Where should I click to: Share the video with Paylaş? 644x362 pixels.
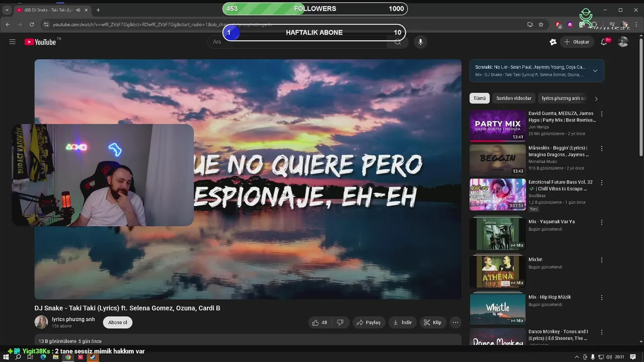click(368, 322)
